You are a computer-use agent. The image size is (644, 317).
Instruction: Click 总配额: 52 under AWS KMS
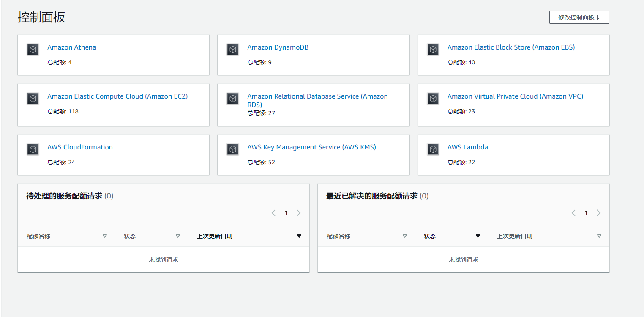click(261, 162)
